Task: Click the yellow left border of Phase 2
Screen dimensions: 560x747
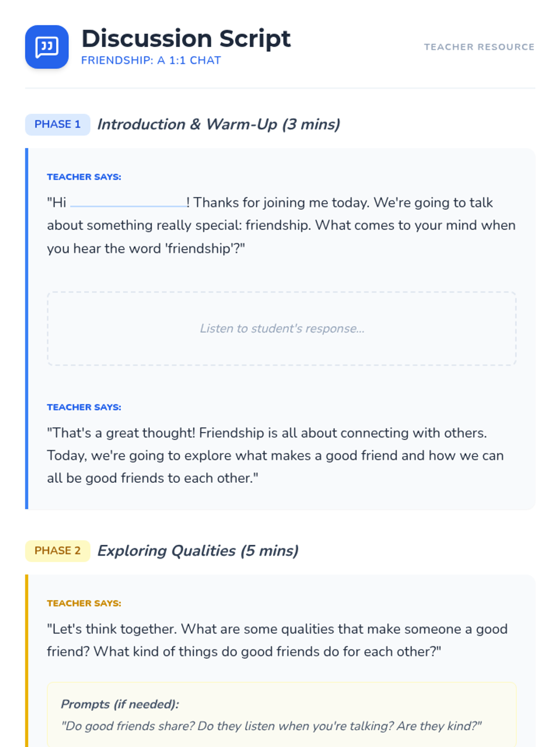Action: pos(27,661)
